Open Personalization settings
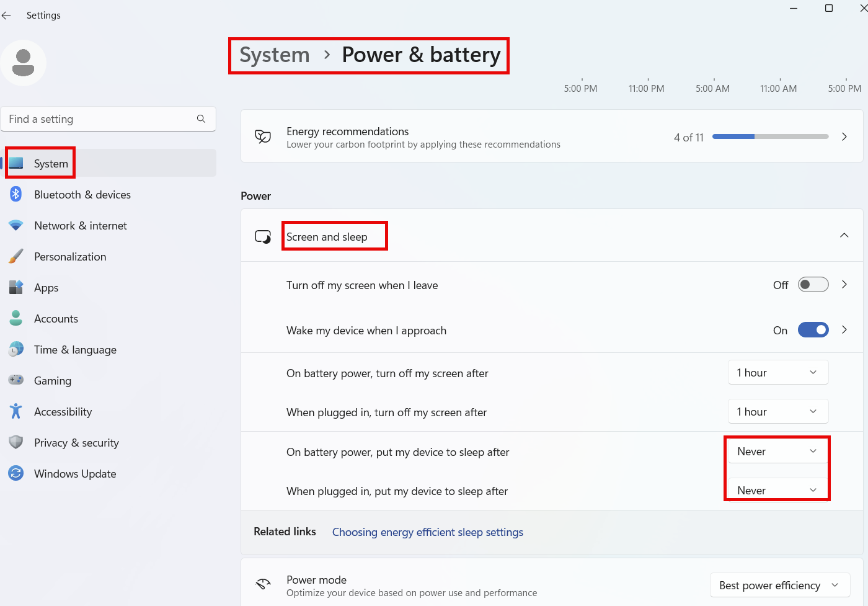Viewport: 868px width, 606px height. (x=108, y=256)
